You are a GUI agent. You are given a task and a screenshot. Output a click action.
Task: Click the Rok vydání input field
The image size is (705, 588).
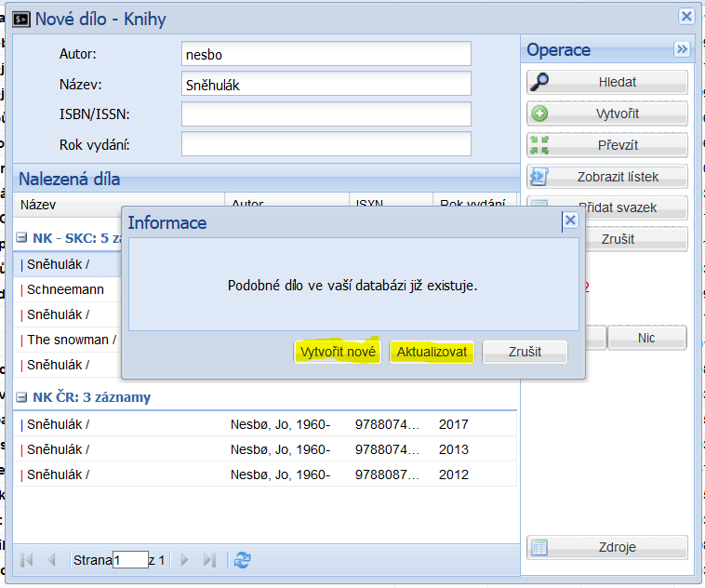[326, 144]
